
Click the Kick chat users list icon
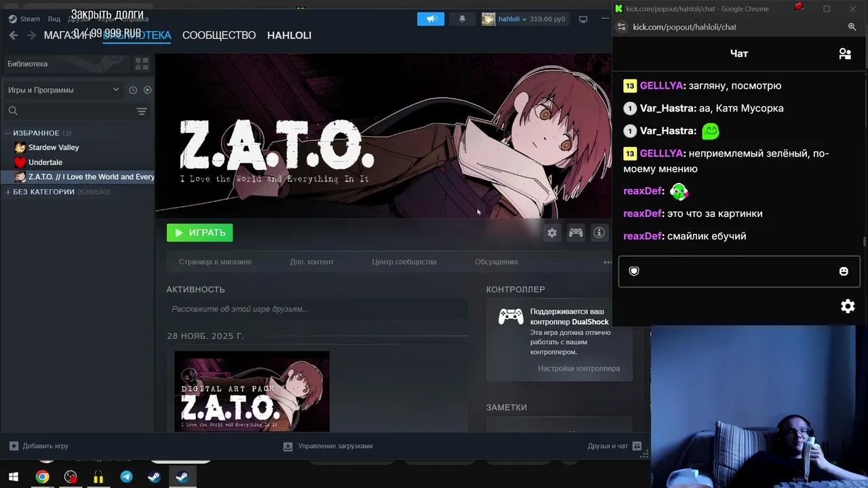pyautogui.click(x=845, y=54)
